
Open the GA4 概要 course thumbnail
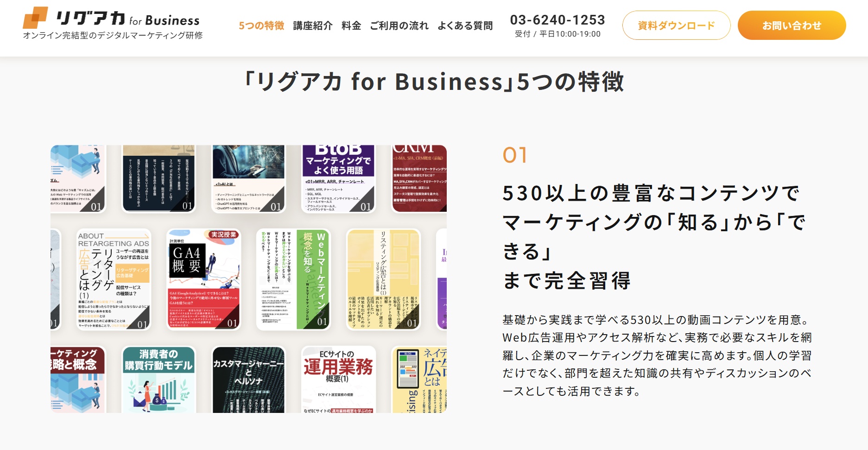point(204,279)
